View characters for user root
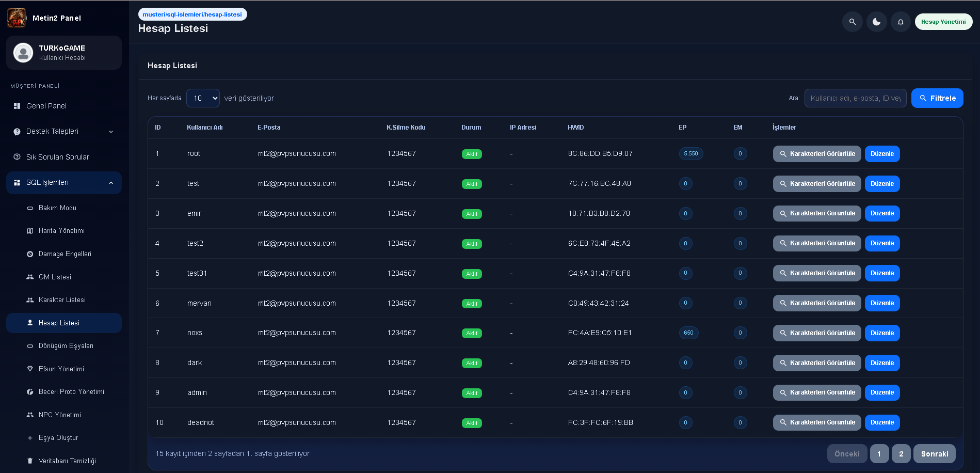This screenshot has height=473, width=980. [817, 154]
